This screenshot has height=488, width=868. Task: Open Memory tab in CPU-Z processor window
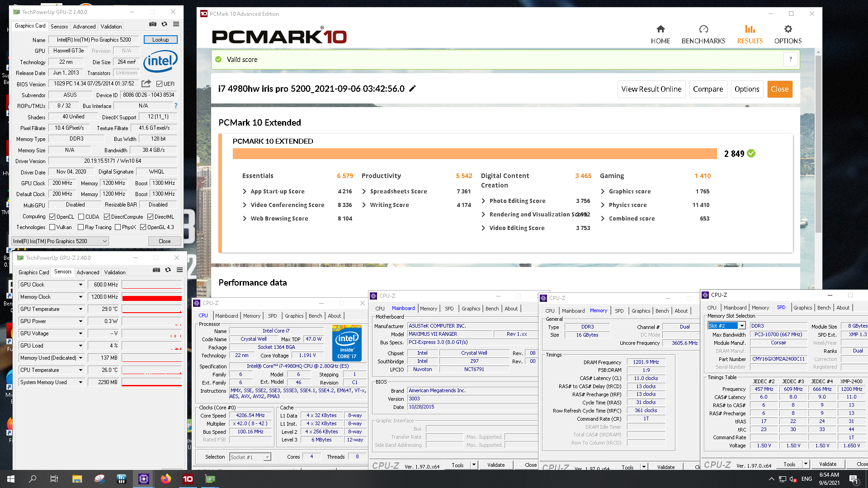252,316
